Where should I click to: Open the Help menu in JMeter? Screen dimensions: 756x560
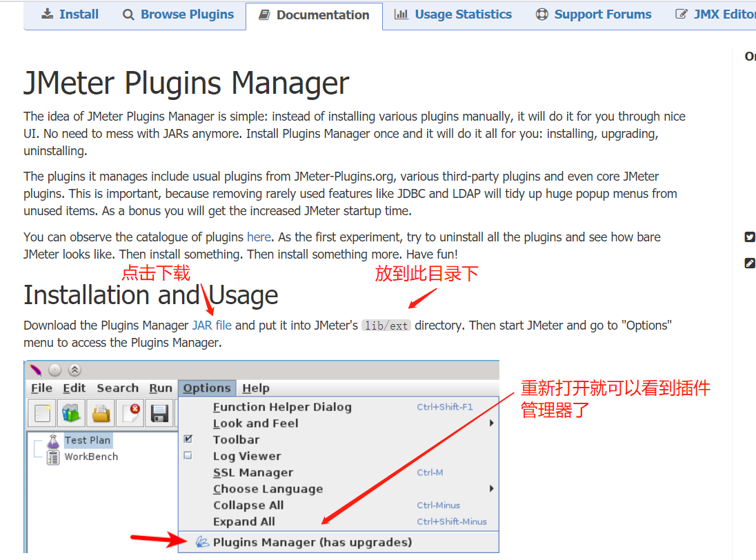coord(256,388)
